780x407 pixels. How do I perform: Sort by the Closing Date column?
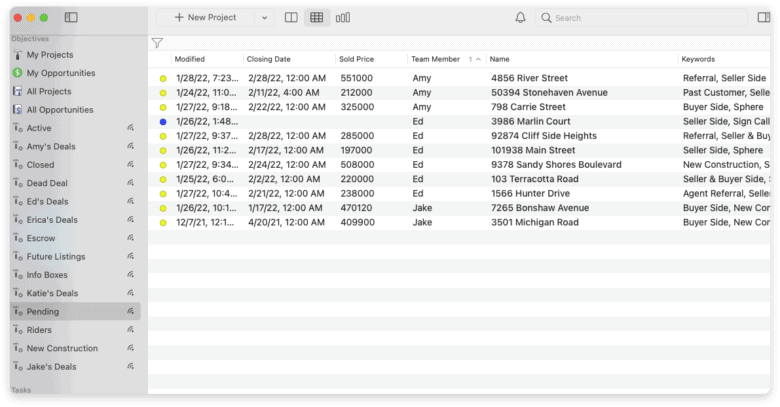click(x=269, y=59)
